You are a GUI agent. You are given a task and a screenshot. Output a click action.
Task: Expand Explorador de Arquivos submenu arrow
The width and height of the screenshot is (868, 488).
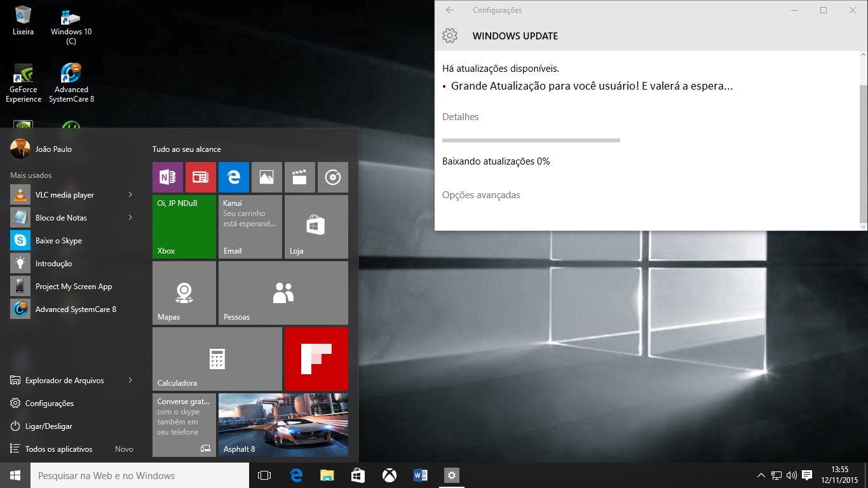pos(130,380)
